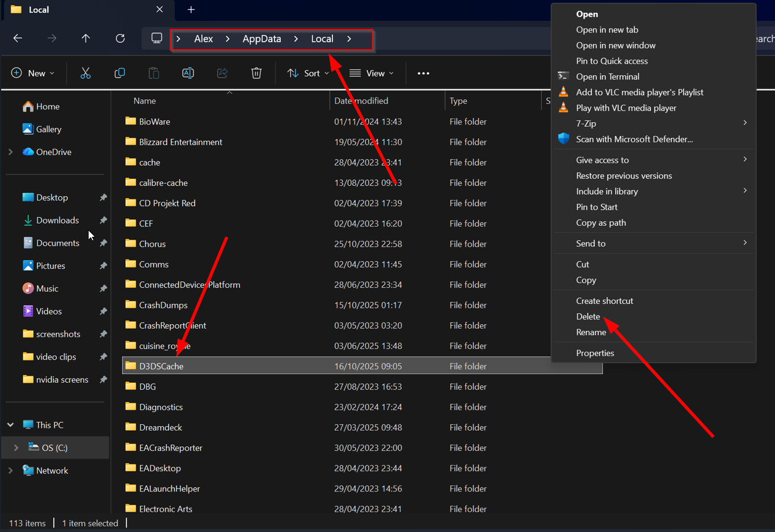Click the Rename icon in toolbar

(188, 73)
